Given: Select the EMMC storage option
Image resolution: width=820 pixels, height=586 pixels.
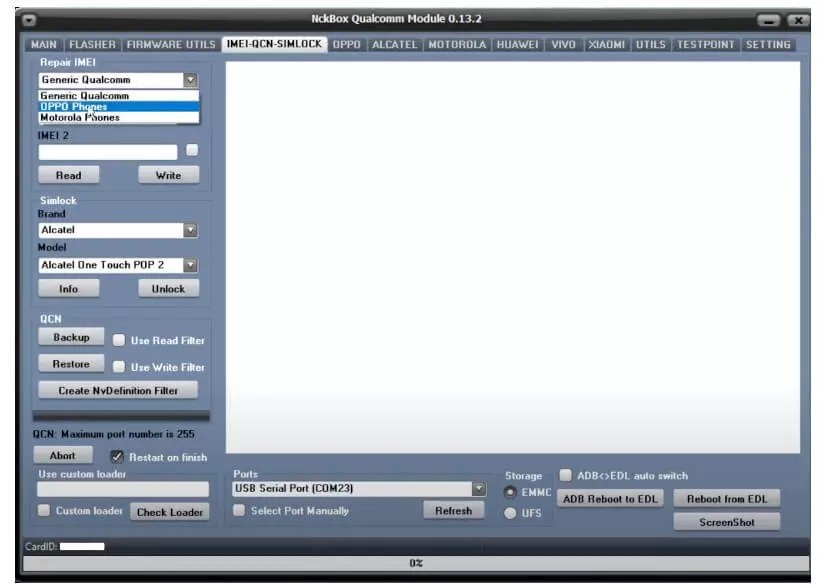Looking at the screenshot, I should (x=510, y=492).
